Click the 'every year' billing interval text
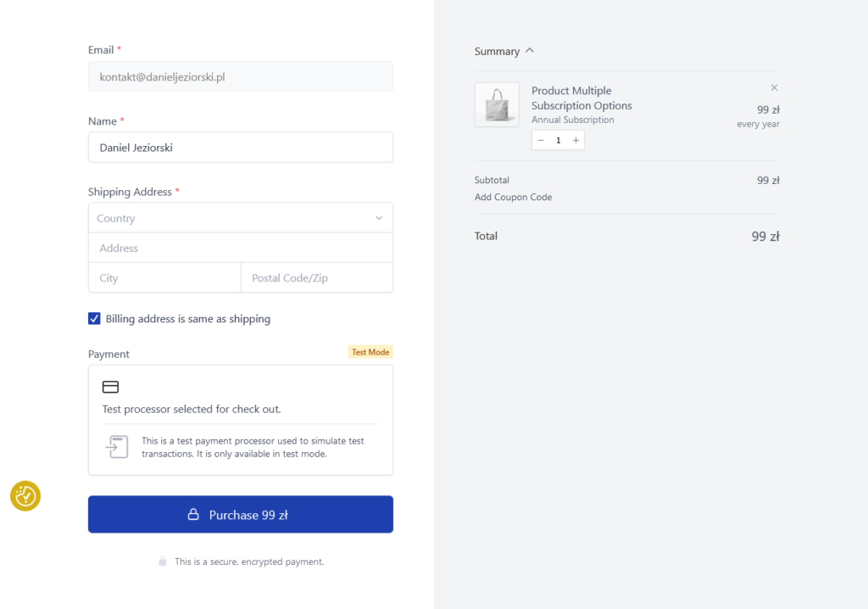The width and height of the screenshot is (868, 609). pyautogui.click(x=758, y=124)
